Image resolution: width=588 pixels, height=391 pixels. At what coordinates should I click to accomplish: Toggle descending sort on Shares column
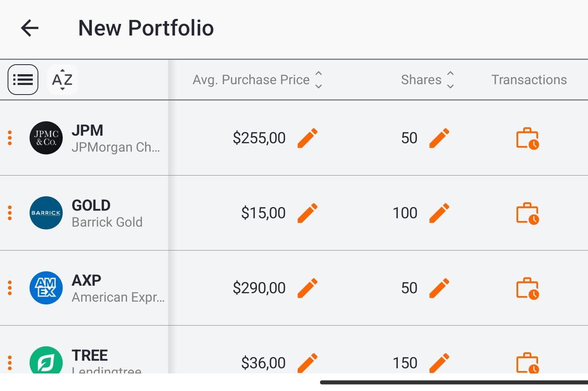pyautogui.click(x=450, y=85)
